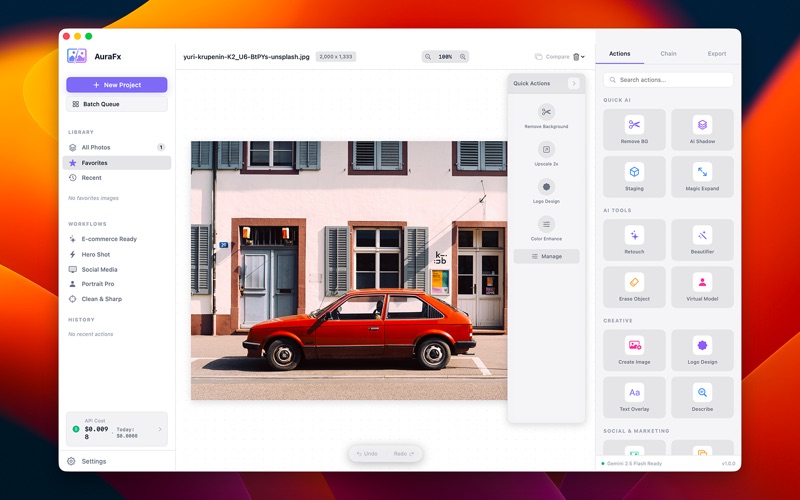Open All Photos in the library
The height and width of the screenshot is (500, 800).
point(117,147)
